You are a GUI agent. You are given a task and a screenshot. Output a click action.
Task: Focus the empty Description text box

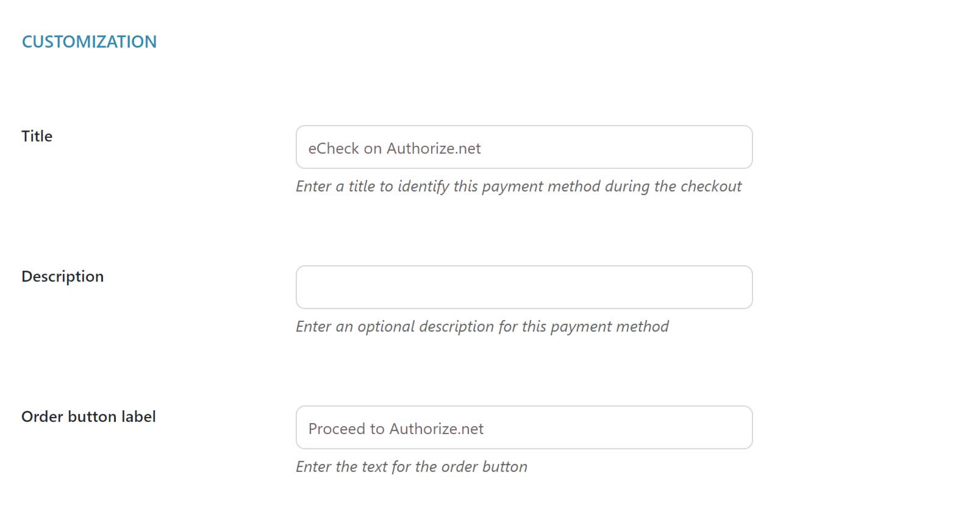[x=524, y=287]
